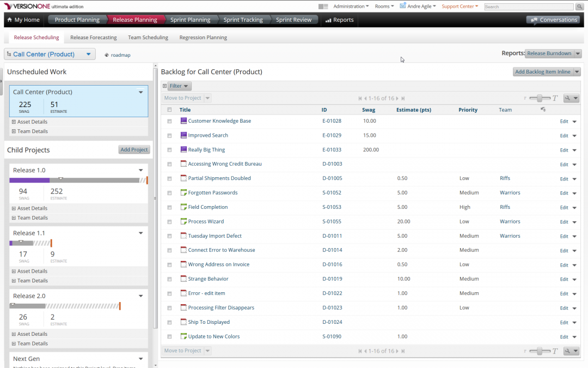The height and width of the screenshot is (368, 588).
Task: Click the Reports bar chart icon
Action: 328,20
